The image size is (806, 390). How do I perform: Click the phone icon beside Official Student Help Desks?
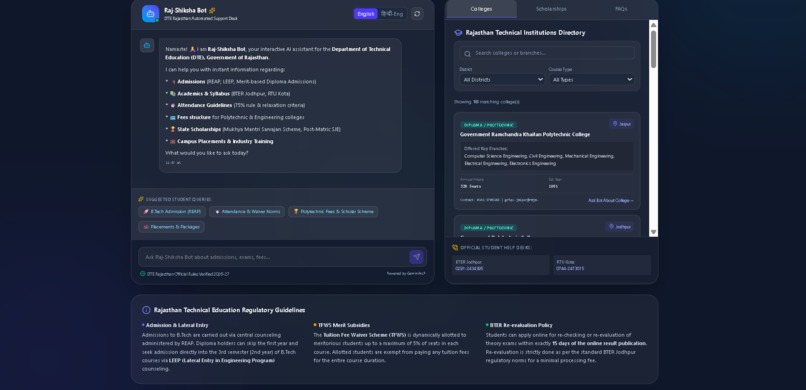[455, 248]
